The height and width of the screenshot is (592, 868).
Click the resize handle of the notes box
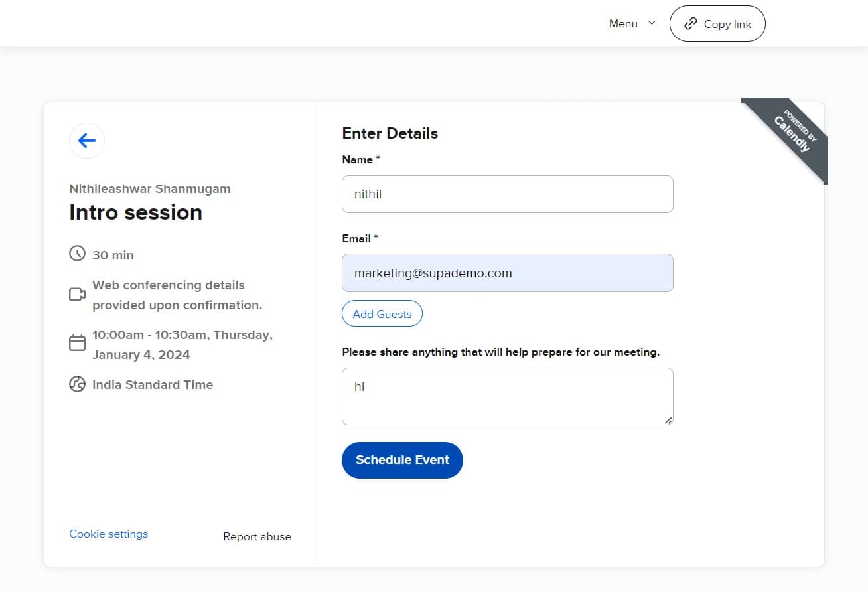point(668,420)
